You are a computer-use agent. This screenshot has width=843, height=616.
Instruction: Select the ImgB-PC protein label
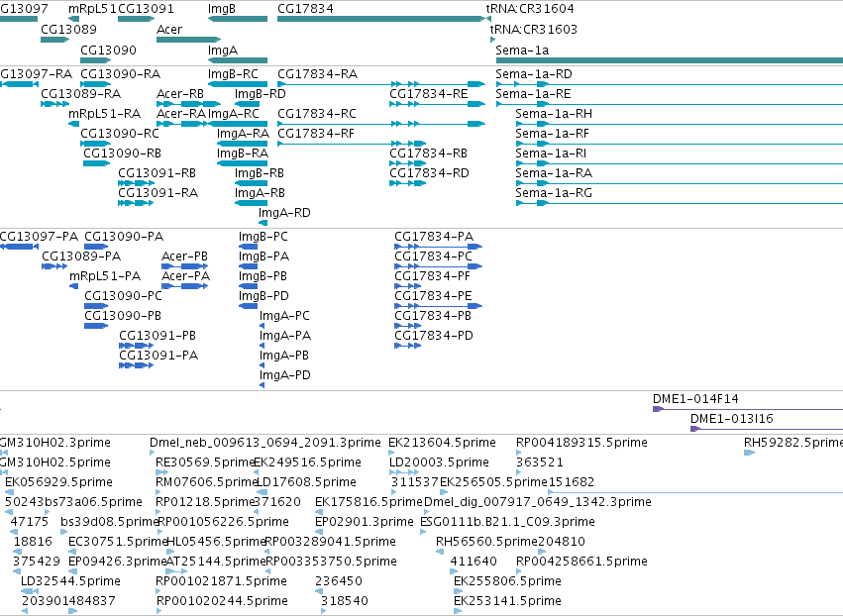coord(263,237)
